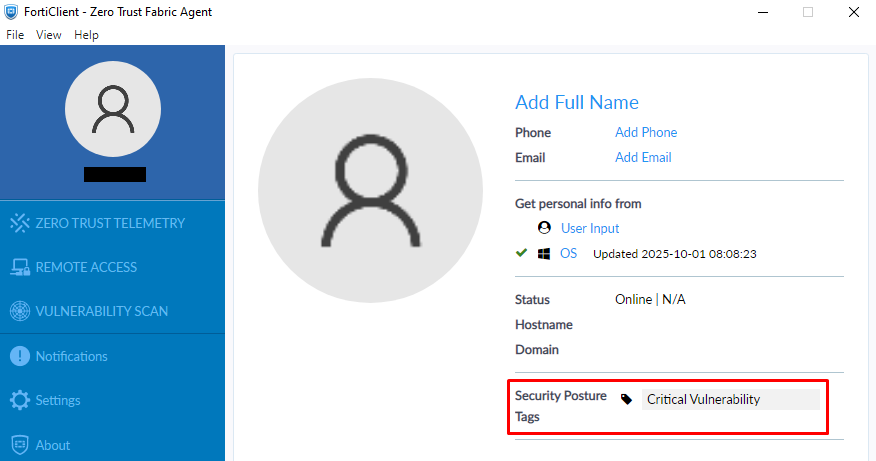This screenshot has height=461, width=876.
Task: Click the Add Email link
Action: [x=643, y=158]
